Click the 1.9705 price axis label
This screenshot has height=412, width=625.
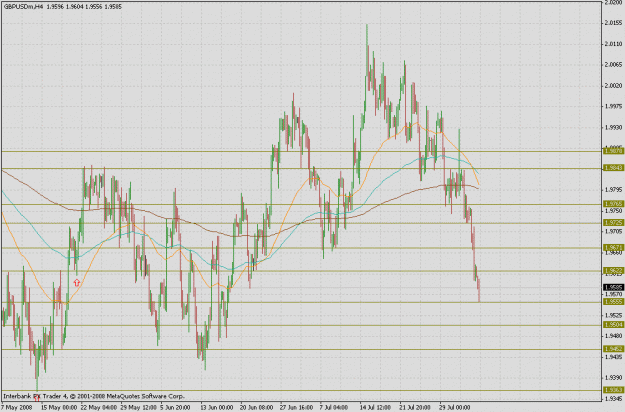[613, 231]
